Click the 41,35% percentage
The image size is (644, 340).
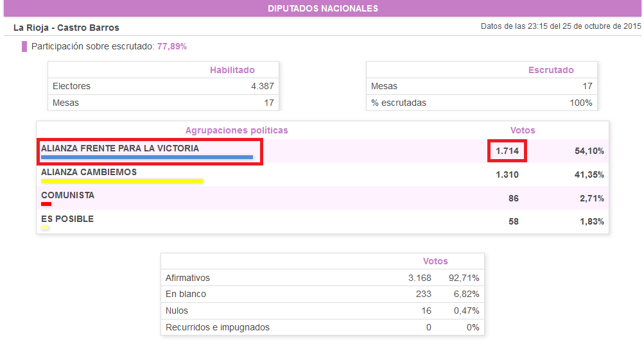[x=589, y=174]
